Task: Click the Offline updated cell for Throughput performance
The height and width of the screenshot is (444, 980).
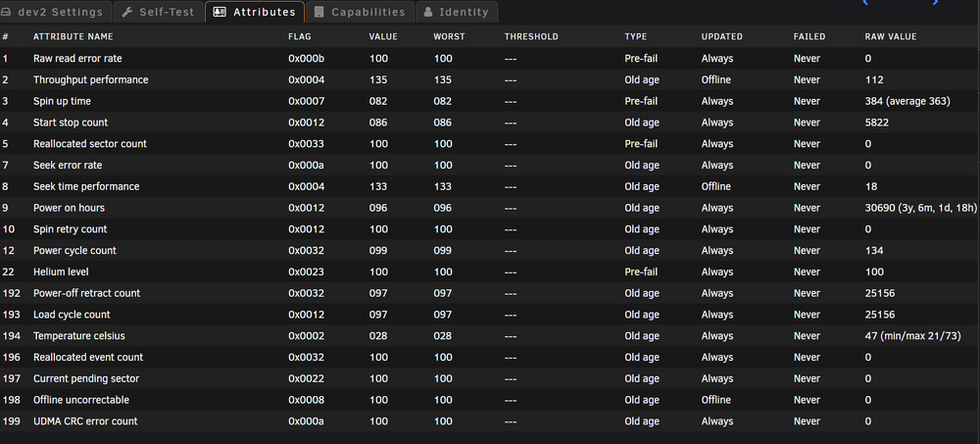Action: click(715, 80)
